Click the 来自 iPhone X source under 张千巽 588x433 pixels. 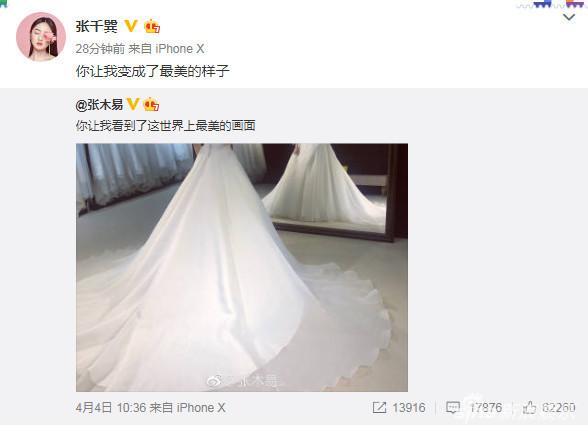[166, 49]
